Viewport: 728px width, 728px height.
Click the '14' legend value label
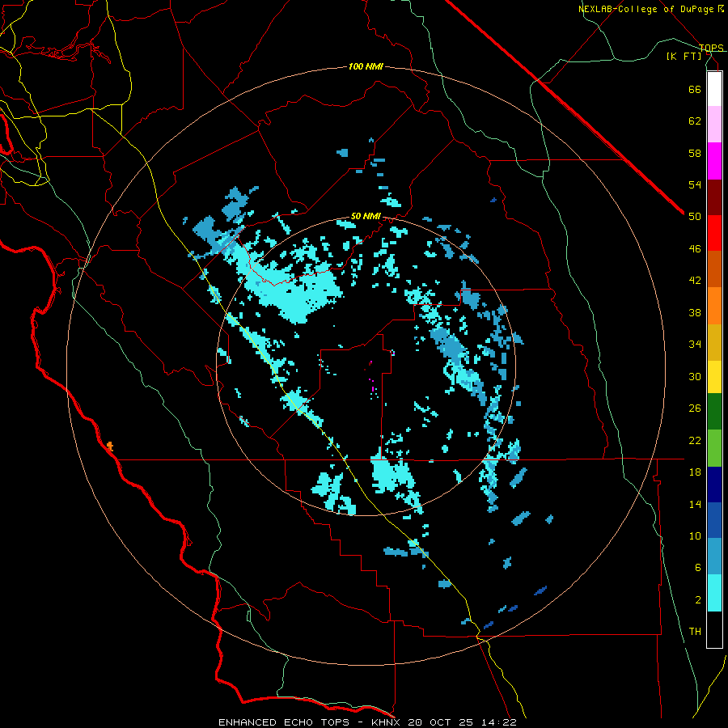(x=695, y=504)
